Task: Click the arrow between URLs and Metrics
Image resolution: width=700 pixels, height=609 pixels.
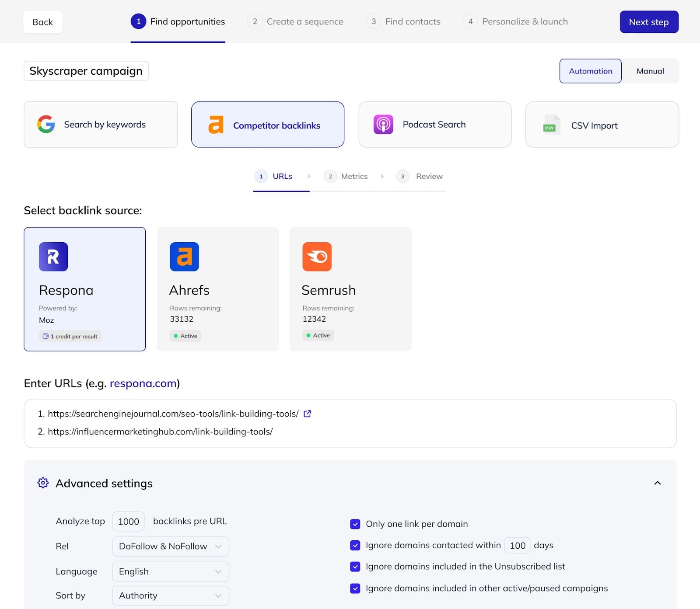Action: coord(309,176)
